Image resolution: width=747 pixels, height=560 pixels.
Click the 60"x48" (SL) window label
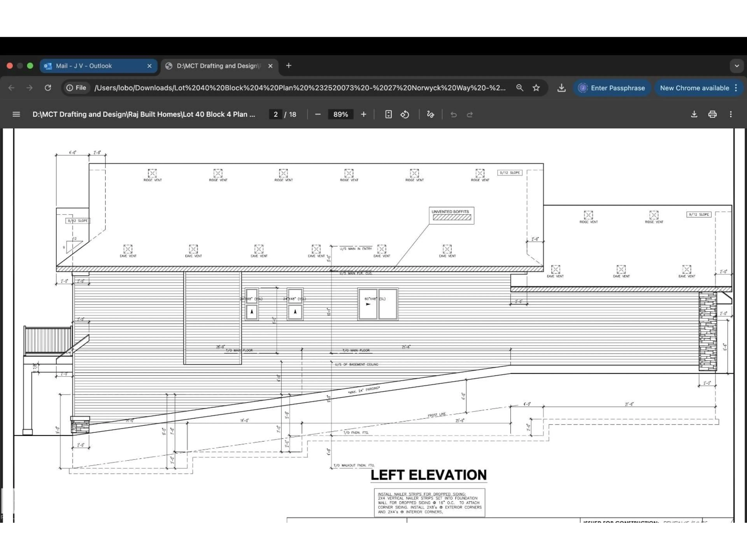pos(375,299)
